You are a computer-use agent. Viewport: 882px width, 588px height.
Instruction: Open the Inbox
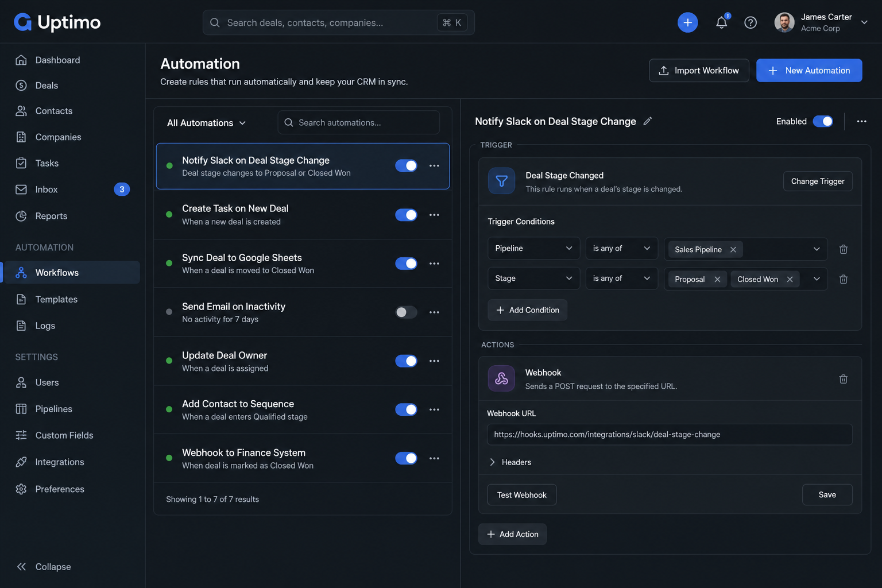[x=72, y=189]
